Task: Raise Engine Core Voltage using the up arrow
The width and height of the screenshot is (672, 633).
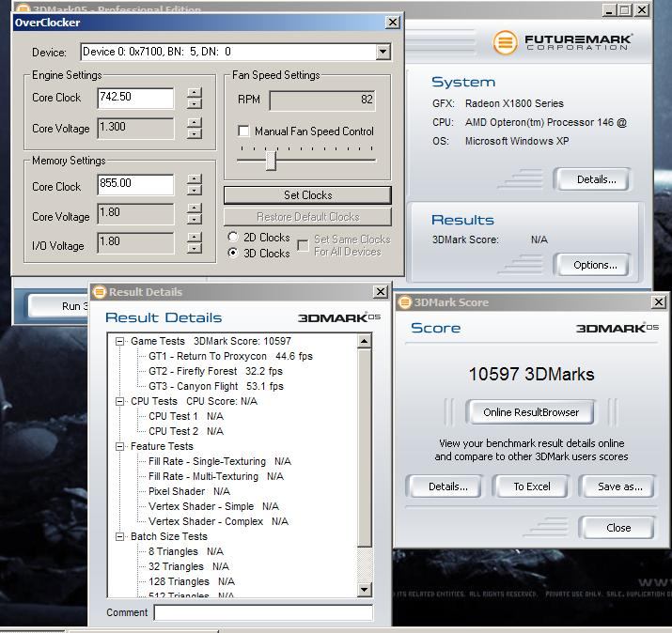Action: coord(195,123)
